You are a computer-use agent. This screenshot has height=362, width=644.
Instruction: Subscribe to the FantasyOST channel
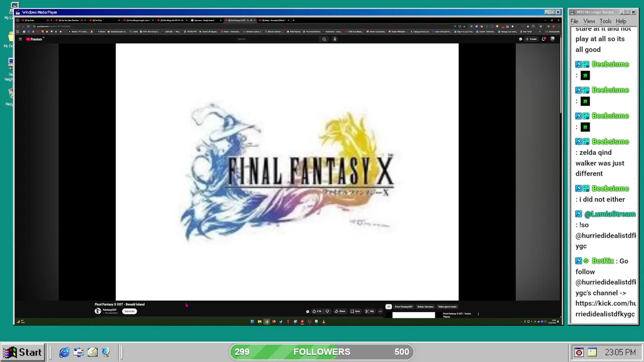click(x=129, y=311)
